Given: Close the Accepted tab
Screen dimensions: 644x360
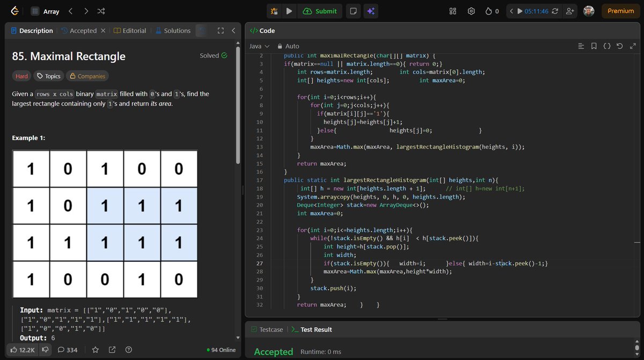Looking at the screenshot, I should 103,31.
